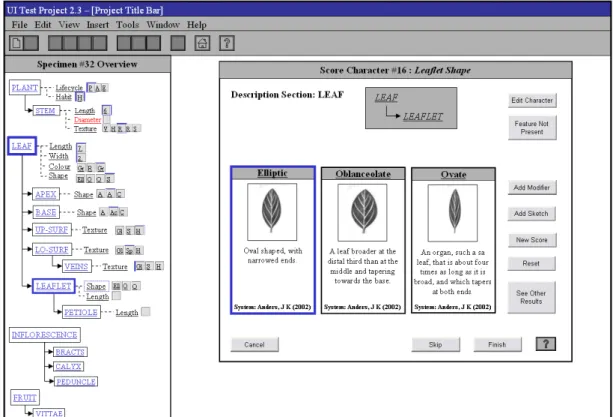Select the APEX node in tree

46,194
